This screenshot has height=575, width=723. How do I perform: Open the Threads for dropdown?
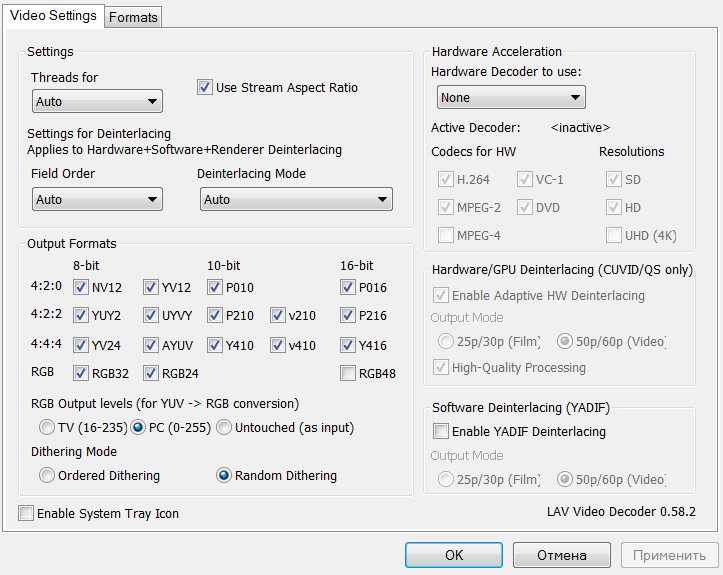96,101
